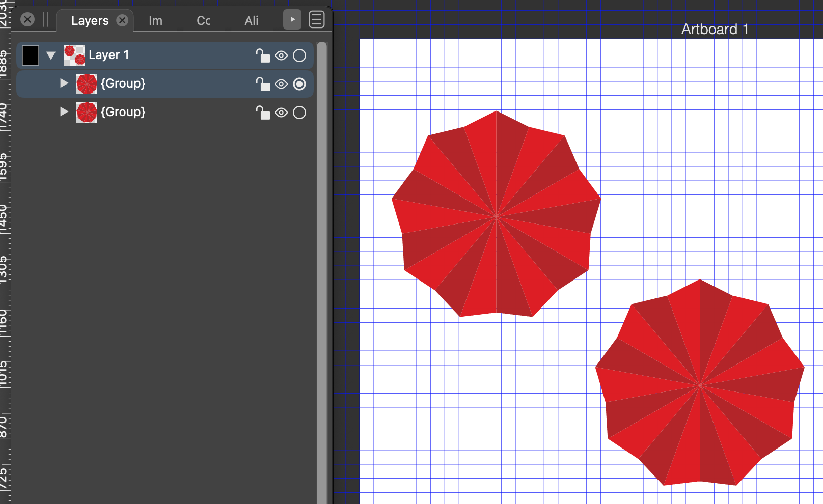823x504 pixels.
Task: Click the panel overflow arrow button
Action: click(292, 20)
